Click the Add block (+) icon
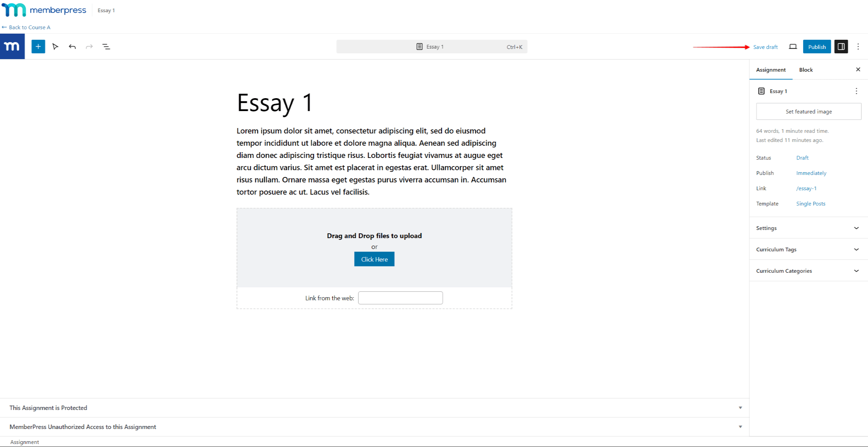This screenshot has width=868, height=447. click(x=38, y=46)
